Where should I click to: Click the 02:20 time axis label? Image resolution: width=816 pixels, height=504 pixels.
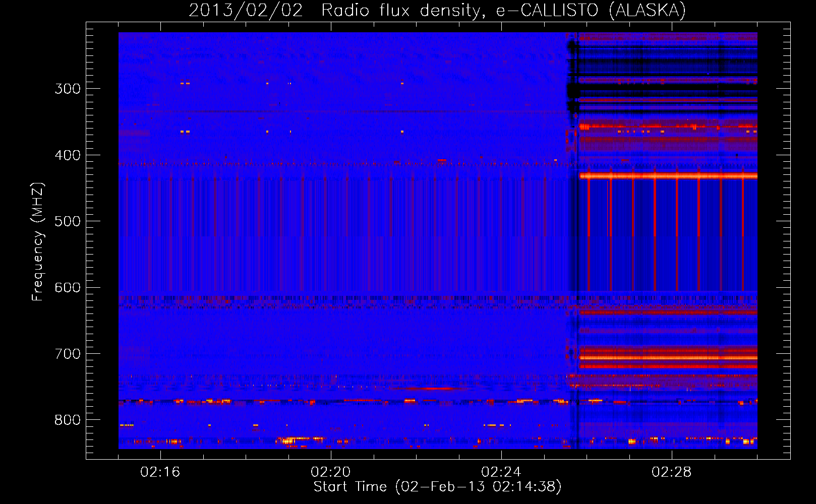(x=331, y=472)
